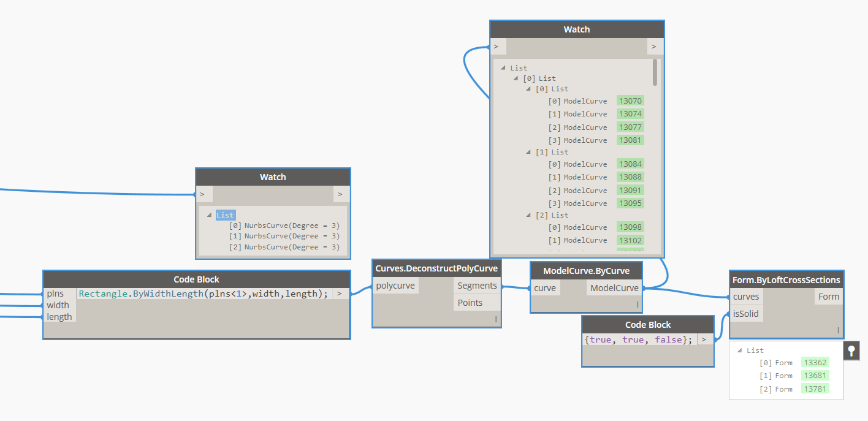Click lacing indicator on Curves.DeconstructPolyCurve node

(x=495, y=319)
